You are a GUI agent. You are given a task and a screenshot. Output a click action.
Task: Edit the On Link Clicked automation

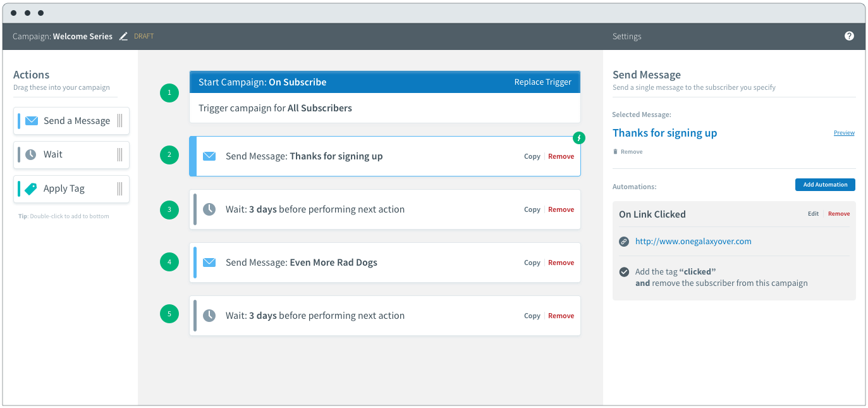pyautogui.click(x=813, y=213)
